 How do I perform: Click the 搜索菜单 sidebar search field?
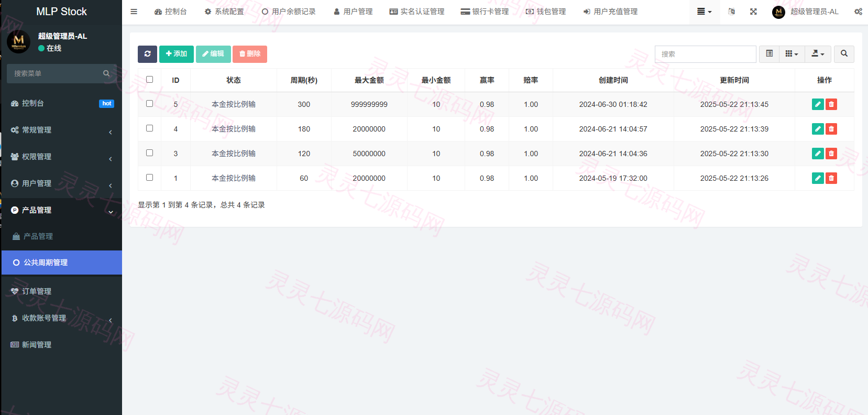[53, 73]
